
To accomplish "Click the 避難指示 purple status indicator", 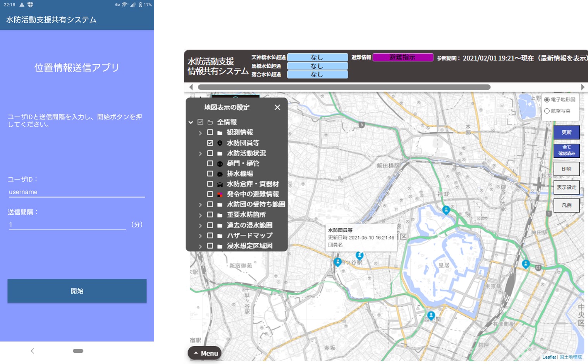I will tap(403, 57).
